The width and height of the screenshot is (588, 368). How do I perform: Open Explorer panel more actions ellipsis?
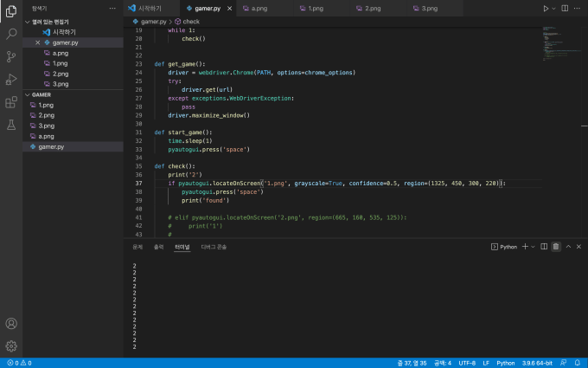point(112,9)
